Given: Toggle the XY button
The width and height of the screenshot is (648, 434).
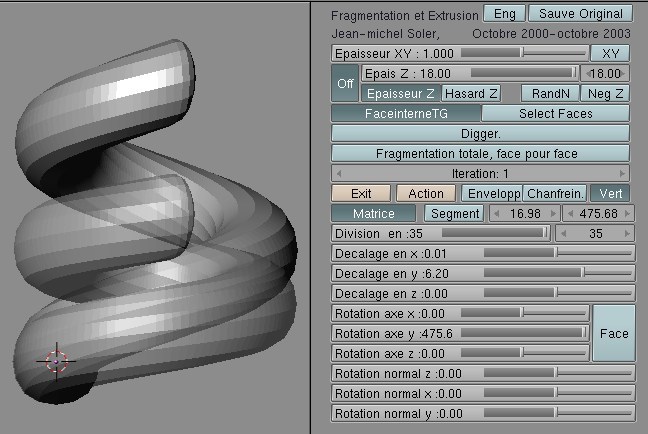Looking at the screenshot, I should (610, 53).
